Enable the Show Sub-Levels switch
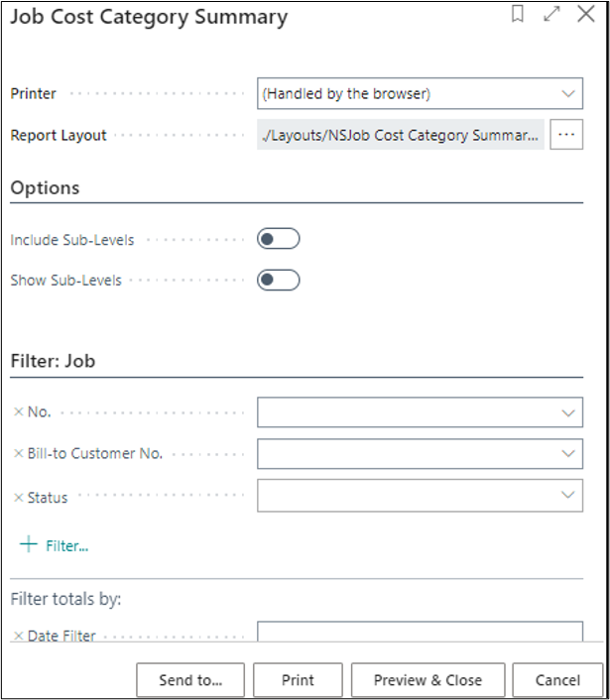 [x=278, y=280]
